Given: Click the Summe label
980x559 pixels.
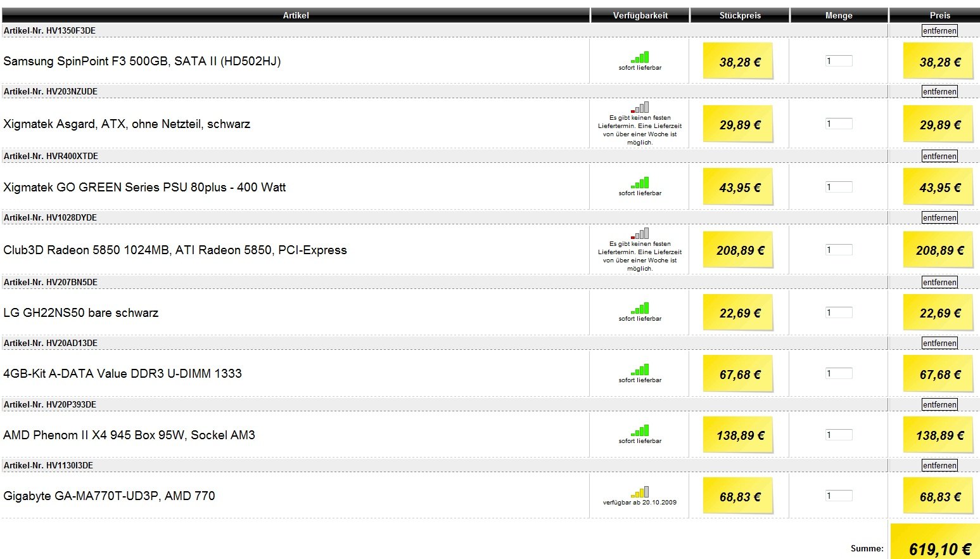Looking at the screenshot, I should (867, 548).
